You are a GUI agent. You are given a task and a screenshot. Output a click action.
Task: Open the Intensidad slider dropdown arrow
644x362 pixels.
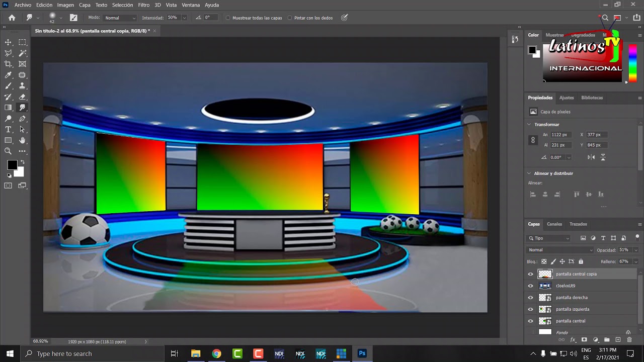point(184,18)
